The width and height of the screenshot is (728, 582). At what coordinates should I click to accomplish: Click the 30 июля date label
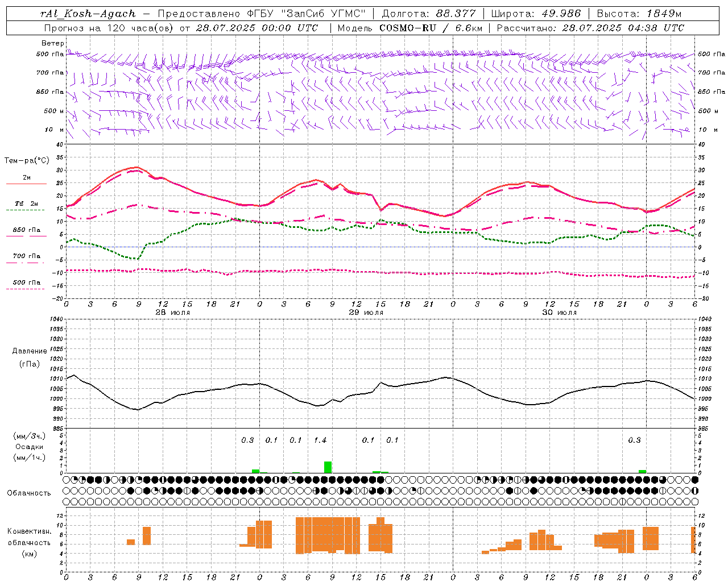pos(559,313)
